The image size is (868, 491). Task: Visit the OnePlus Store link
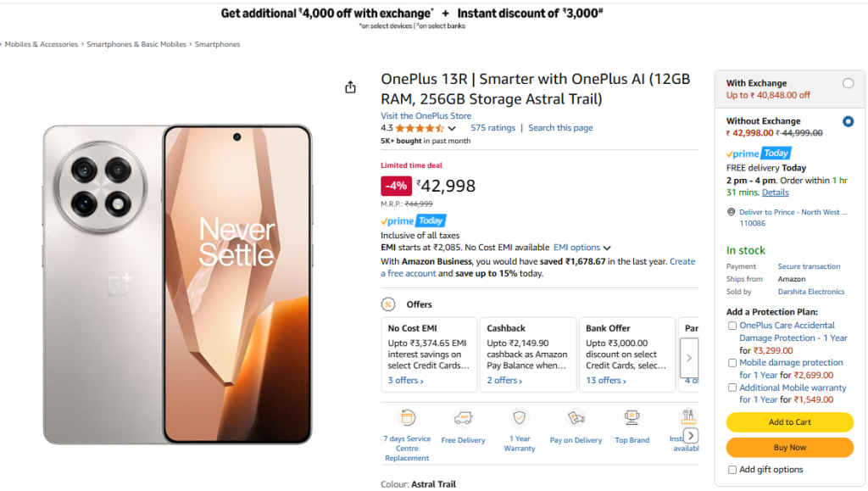click(x=426, y=115)
